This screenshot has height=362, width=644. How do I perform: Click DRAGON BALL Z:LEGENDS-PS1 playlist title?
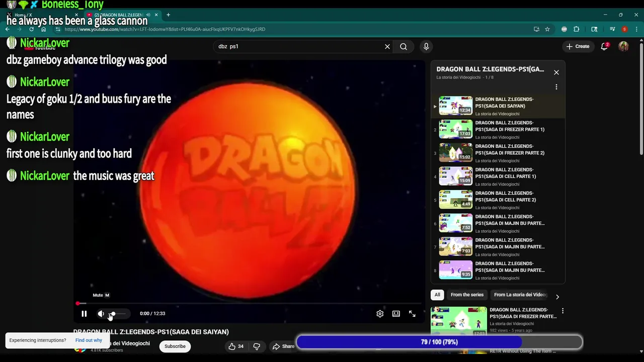(490, 69)
